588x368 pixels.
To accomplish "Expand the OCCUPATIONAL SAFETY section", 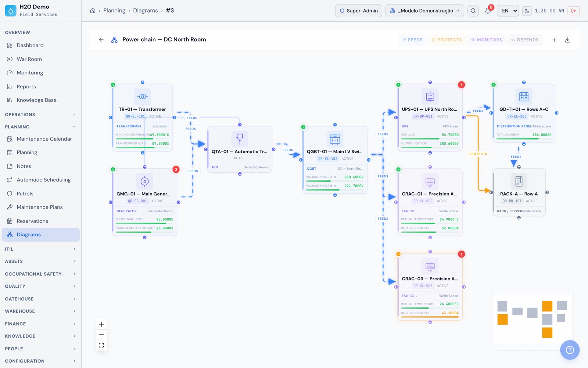I will pyautogui.click(x=40, y=274).
